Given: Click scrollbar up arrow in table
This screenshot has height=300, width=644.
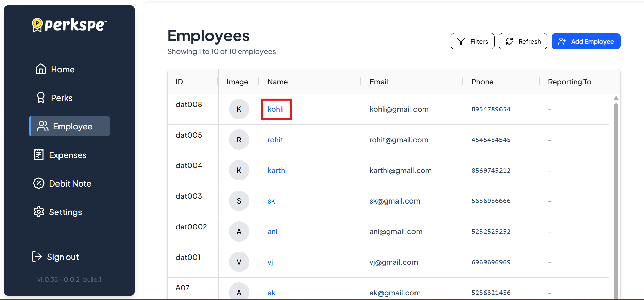Looking at the screenshot, I should [616, 98].
